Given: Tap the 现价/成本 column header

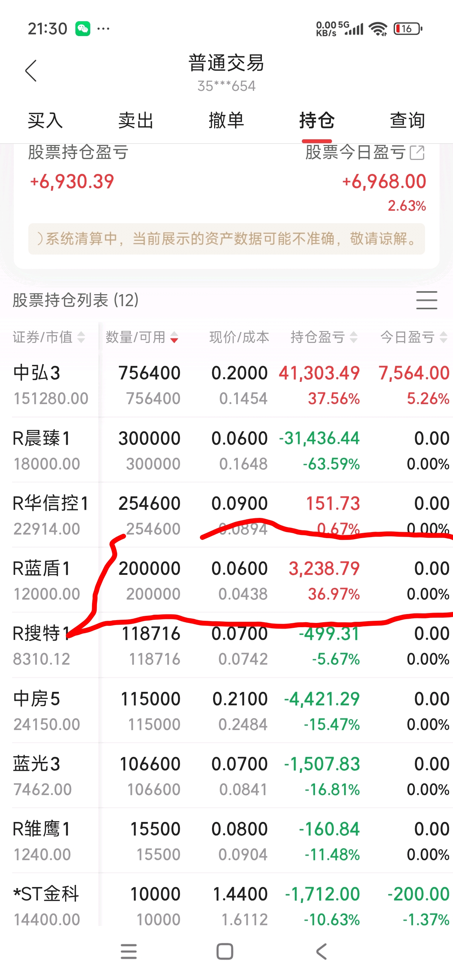Looking at the screenshot, I should (239, 337).
